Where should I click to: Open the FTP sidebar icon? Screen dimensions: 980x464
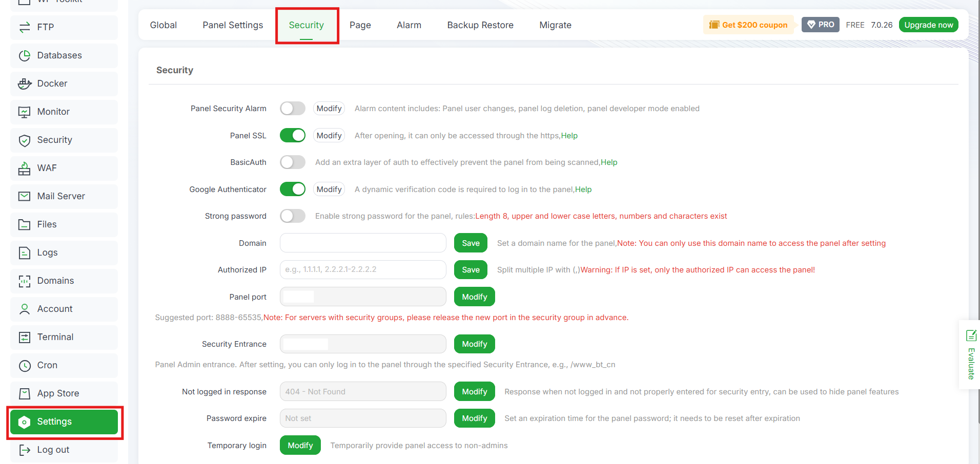click(x=25, y=27)
